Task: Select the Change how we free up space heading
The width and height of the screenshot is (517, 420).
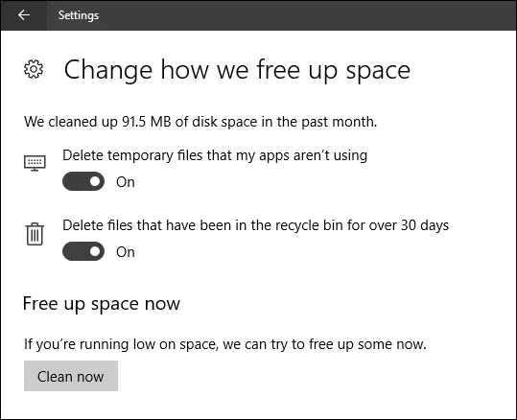Action: (237, 70)
